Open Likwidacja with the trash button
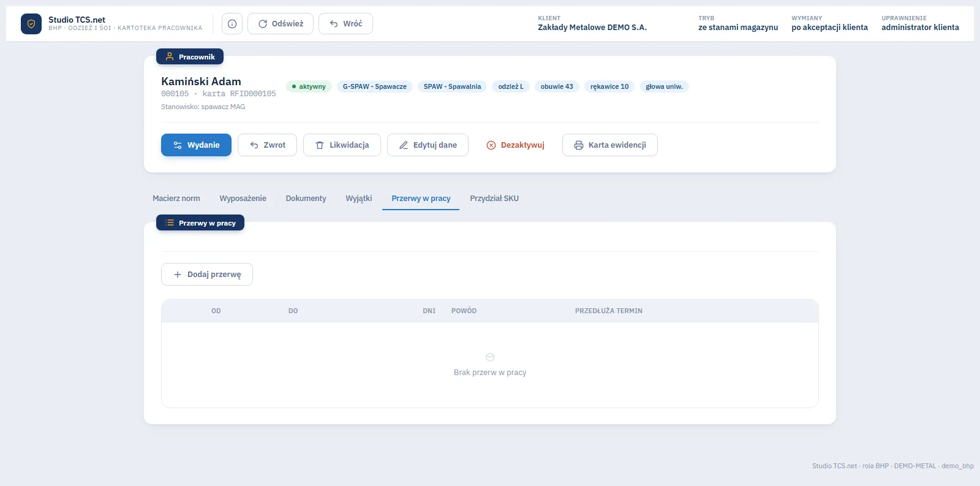The image size is (980, 486). [342, 145]
